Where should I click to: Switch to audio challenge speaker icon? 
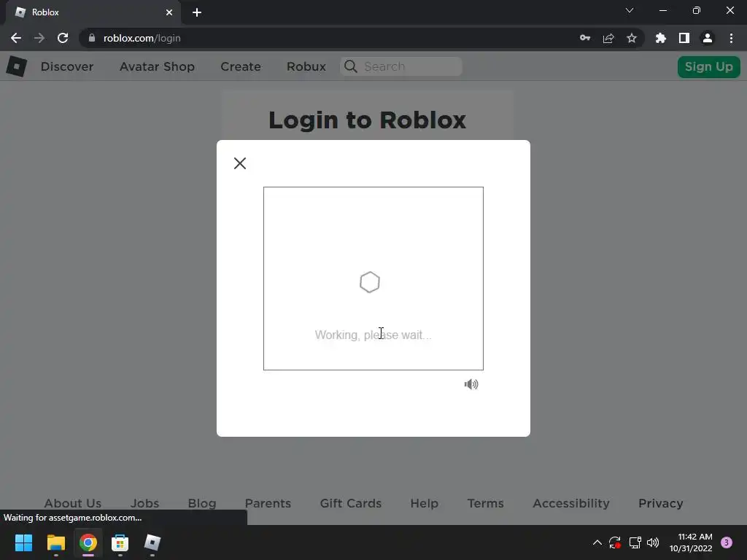471,384
